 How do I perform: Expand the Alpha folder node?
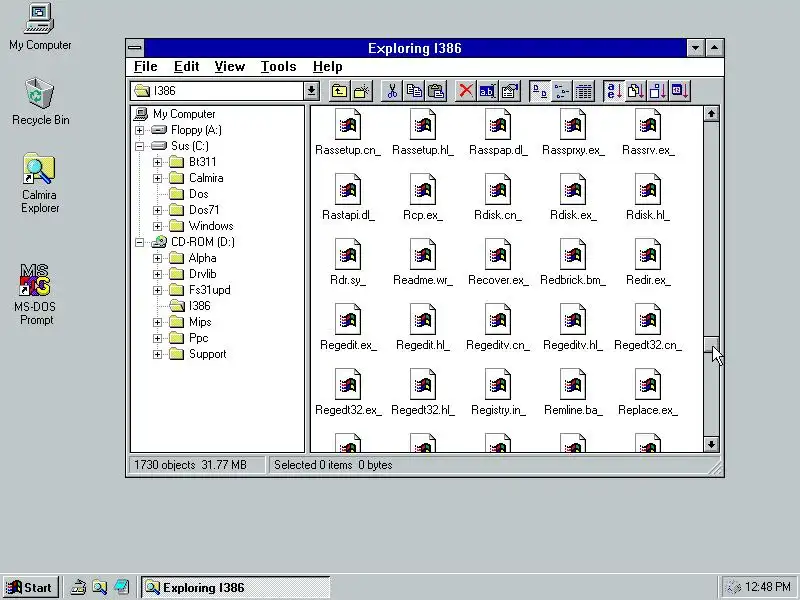click(157, 258)
